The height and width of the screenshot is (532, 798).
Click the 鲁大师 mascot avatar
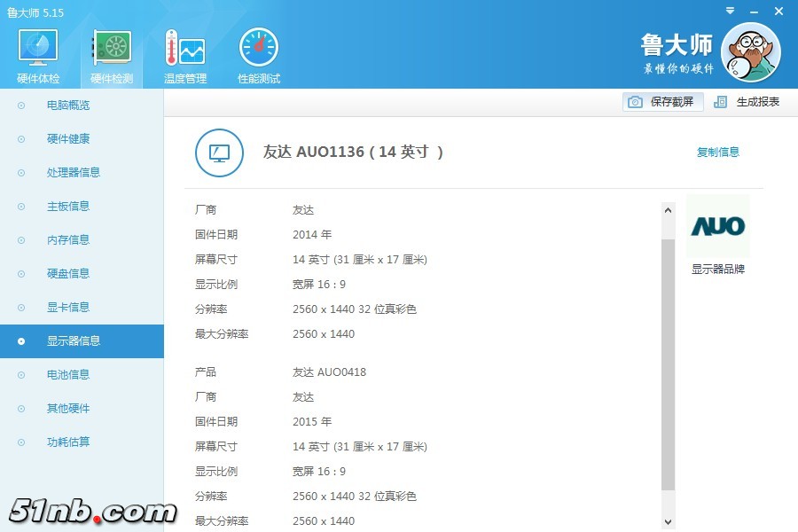click(751, 52)
